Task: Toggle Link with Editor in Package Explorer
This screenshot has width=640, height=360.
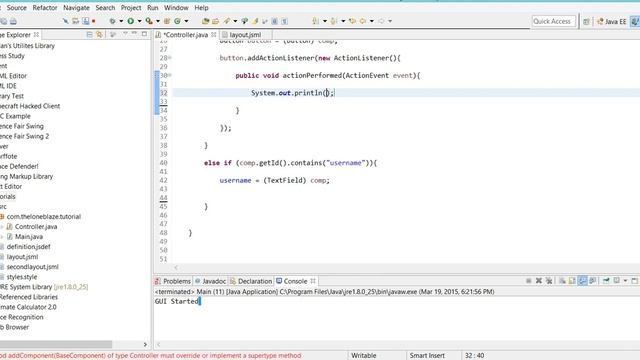Action: (99, 35)
